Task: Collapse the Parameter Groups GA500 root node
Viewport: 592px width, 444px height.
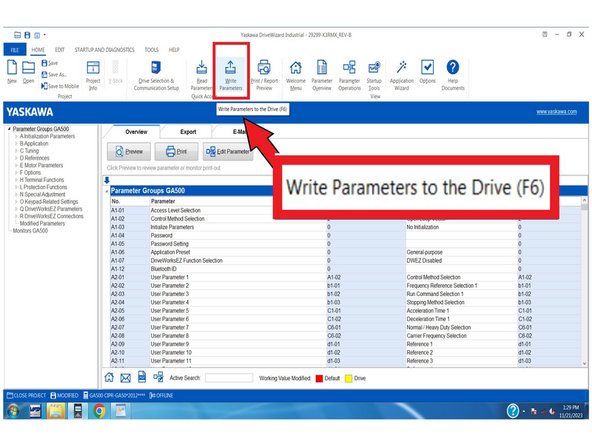Action: coord(9,129)
